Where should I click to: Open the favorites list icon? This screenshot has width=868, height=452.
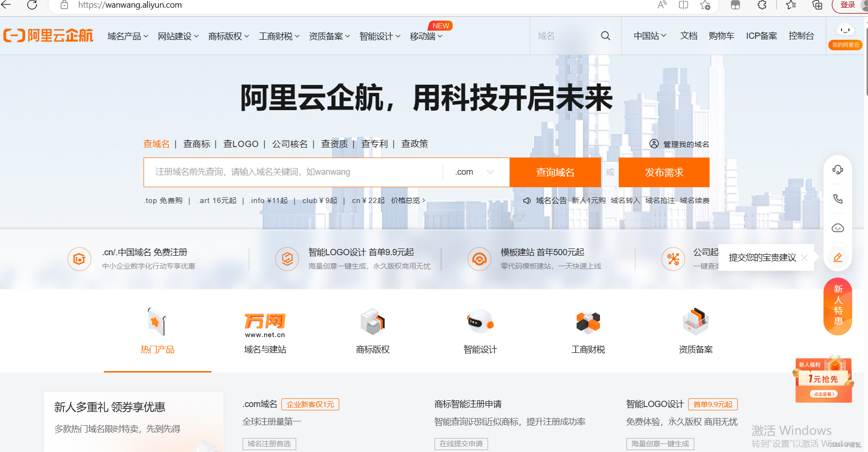[x=791, y=5]
